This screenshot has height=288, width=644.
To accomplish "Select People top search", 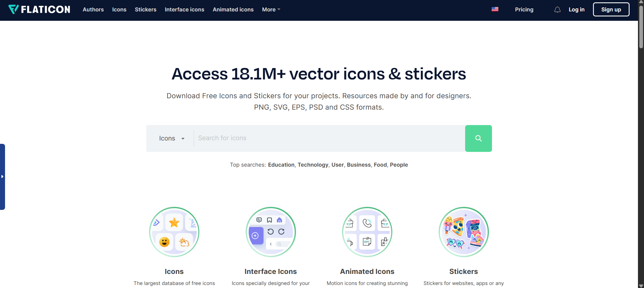I will pos(399,165).
